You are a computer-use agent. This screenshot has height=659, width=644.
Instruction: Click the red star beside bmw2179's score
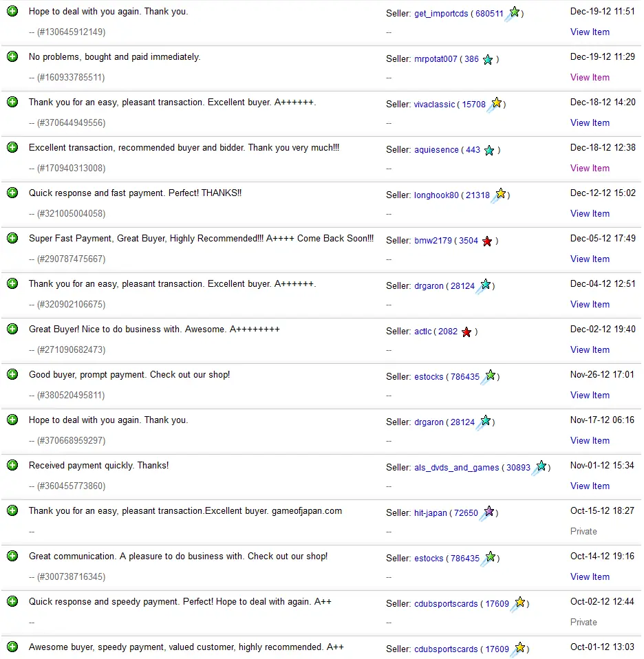click(x=487, y=241)
